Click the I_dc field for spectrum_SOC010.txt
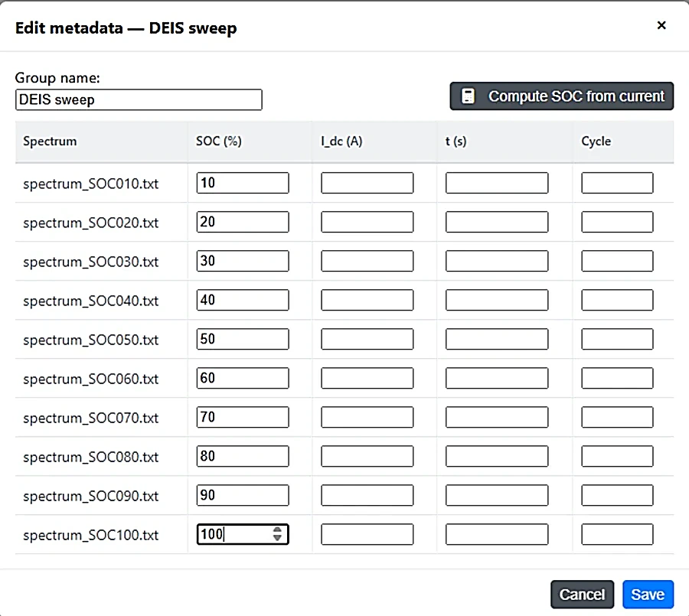This screenshot has width=689, height=616. click(x=367, y=183)
